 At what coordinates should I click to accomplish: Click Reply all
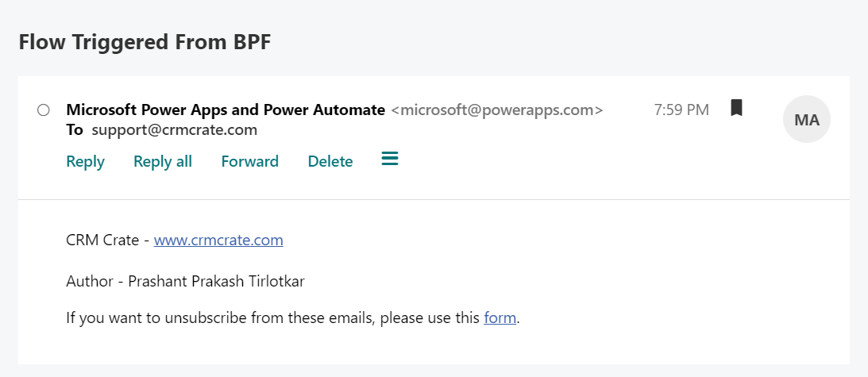(163, 161)
